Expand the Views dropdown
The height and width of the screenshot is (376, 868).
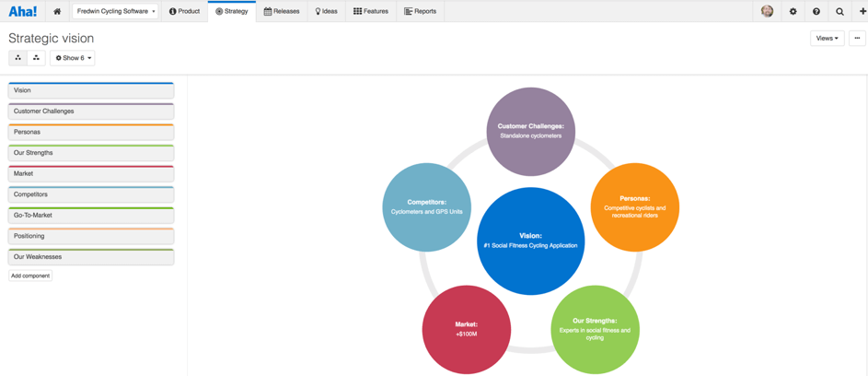click(x=827, y=39)
